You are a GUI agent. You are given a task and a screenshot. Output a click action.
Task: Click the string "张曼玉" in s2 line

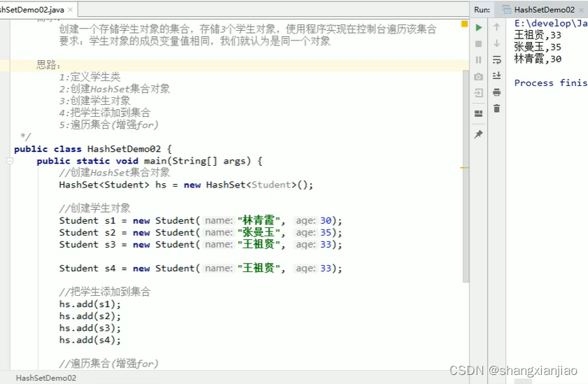(259, 233)
